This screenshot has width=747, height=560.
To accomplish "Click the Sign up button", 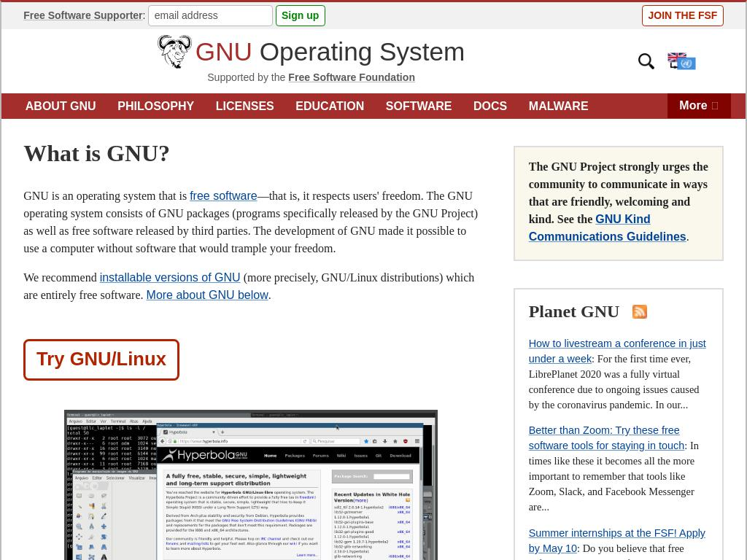I will pyautogui.click(x=300, y=16).
